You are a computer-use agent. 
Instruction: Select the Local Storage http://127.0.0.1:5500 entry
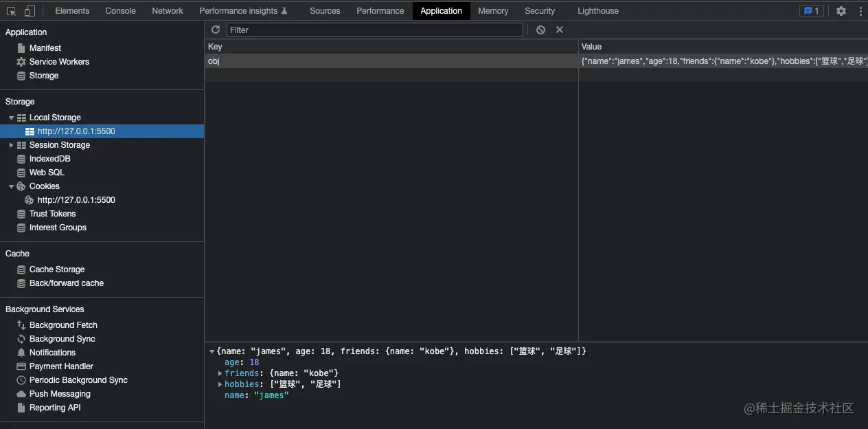[x=102, y=131]
